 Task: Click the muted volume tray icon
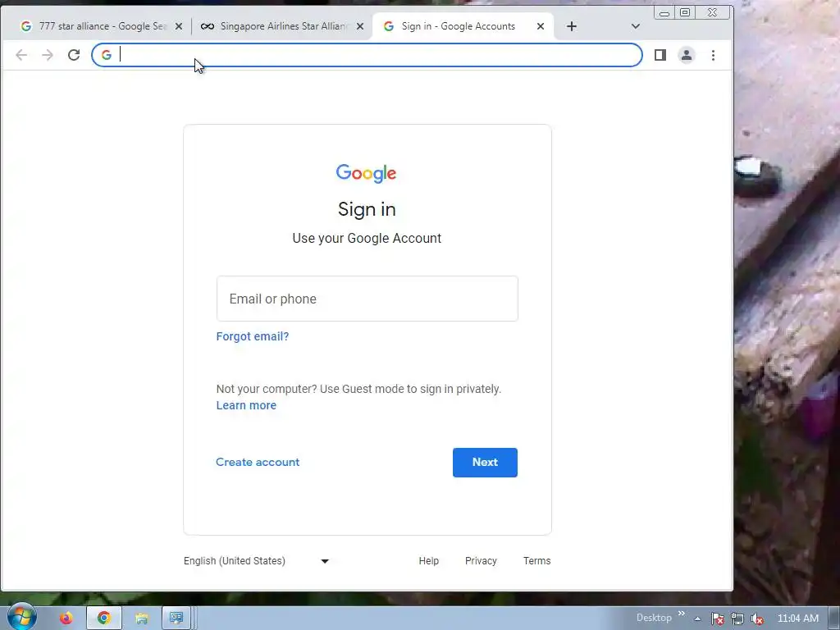[757, 619]
